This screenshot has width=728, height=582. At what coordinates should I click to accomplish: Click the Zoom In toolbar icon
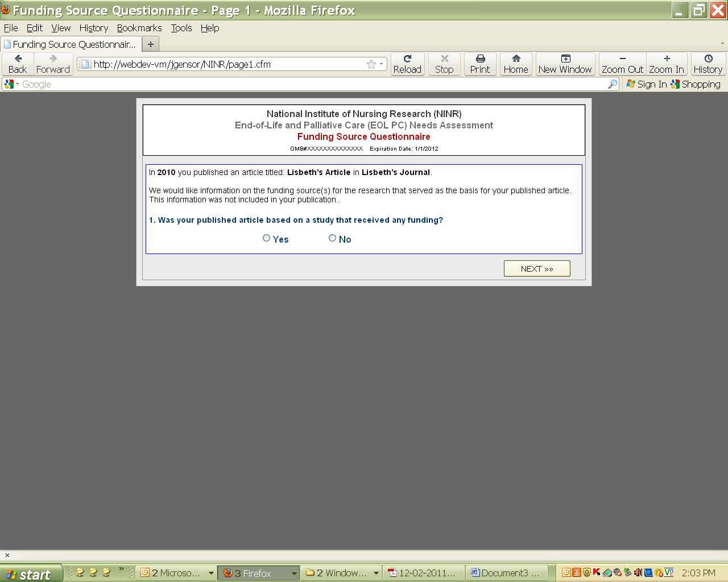(x=667, y=64)
